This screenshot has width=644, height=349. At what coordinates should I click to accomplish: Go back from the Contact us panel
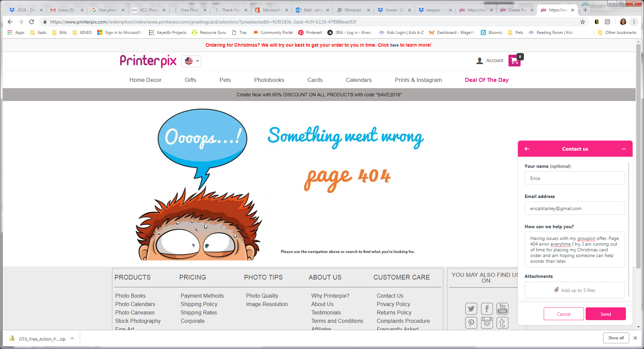(x=527, y=149)
